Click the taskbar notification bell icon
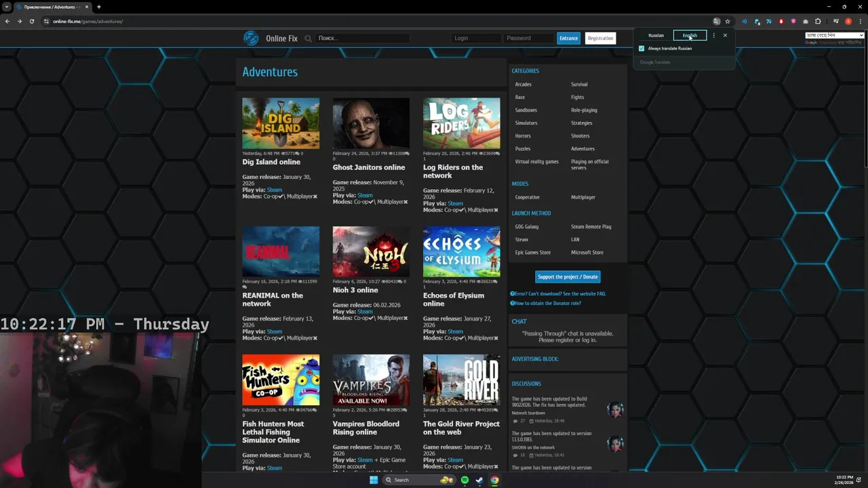This screenshot has width=868, height=488. (x=859, y=480)
